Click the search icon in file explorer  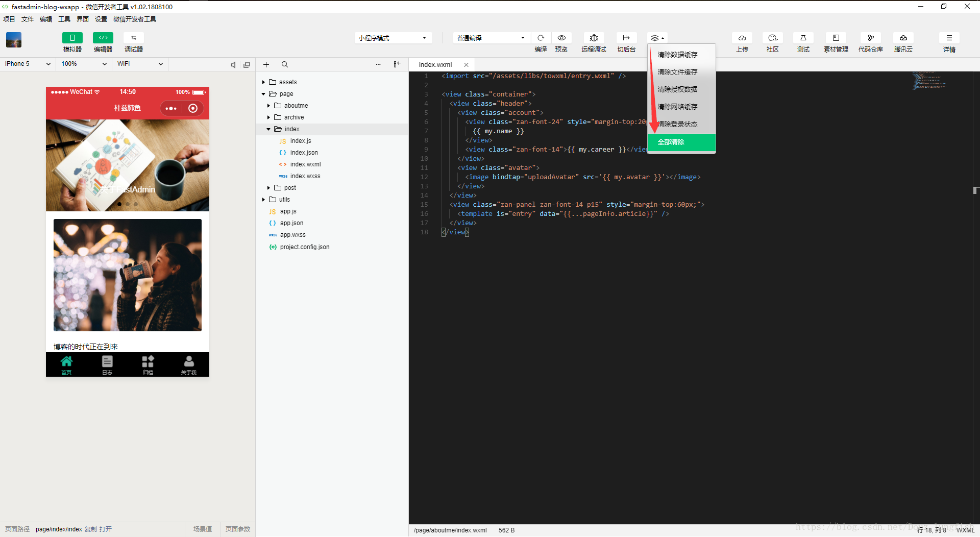tap(285, 64)
